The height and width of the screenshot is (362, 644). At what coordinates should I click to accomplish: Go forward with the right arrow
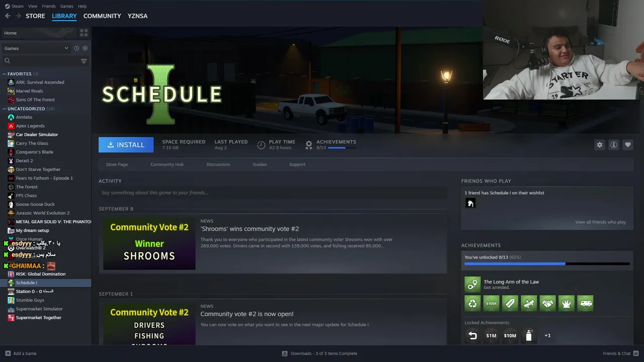(x=18, y=16)
